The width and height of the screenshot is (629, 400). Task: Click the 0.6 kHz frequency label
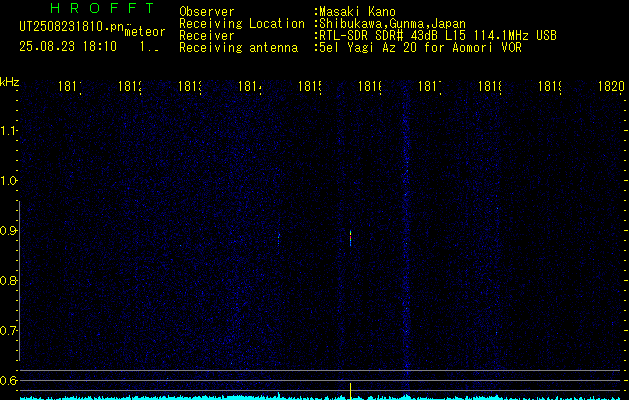8,380
